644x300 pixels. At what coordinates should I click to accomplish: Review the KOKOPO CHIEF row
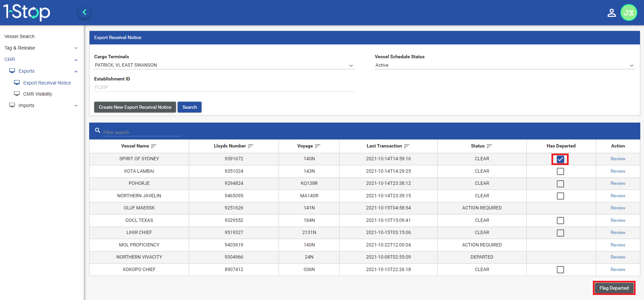pos(618,269)
